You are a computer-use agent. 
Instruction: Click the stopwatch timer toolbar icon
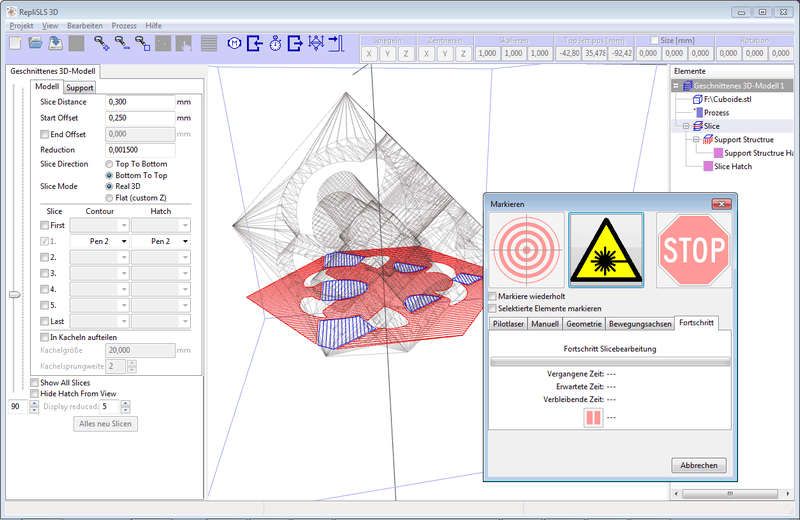[x=276, y=43]
